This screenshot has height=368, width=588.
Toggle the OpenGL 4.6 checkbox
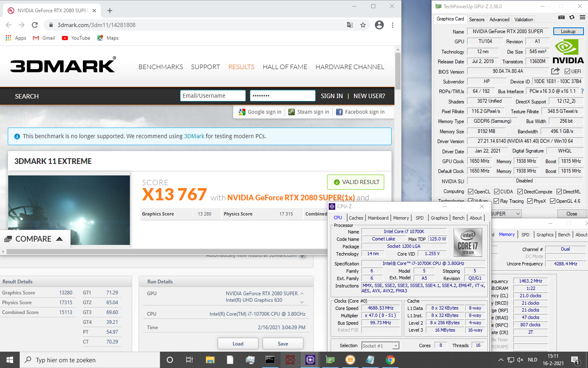pyautogui.click(x=552, y=201)
